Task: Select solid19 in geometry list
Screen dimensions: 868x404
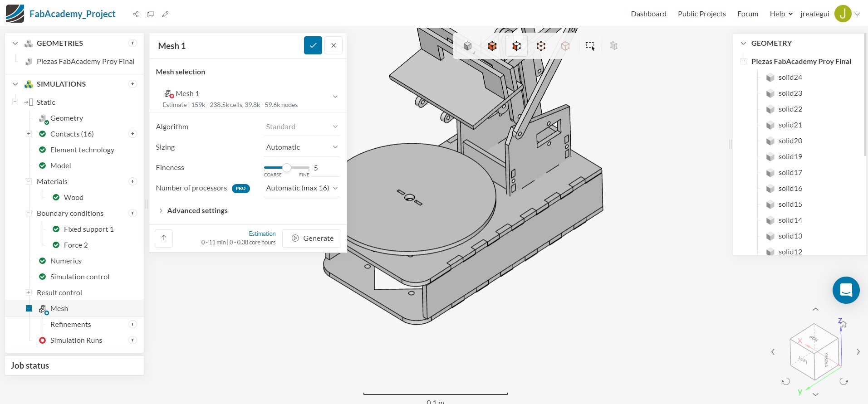Action: [790, 156]
